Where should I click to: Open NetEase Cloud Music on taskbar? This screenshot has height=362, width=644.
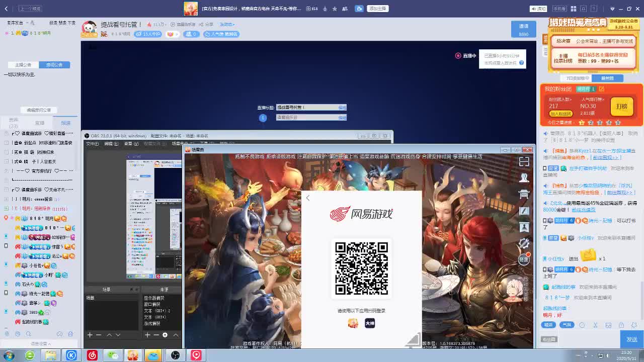tap(92, 355)
